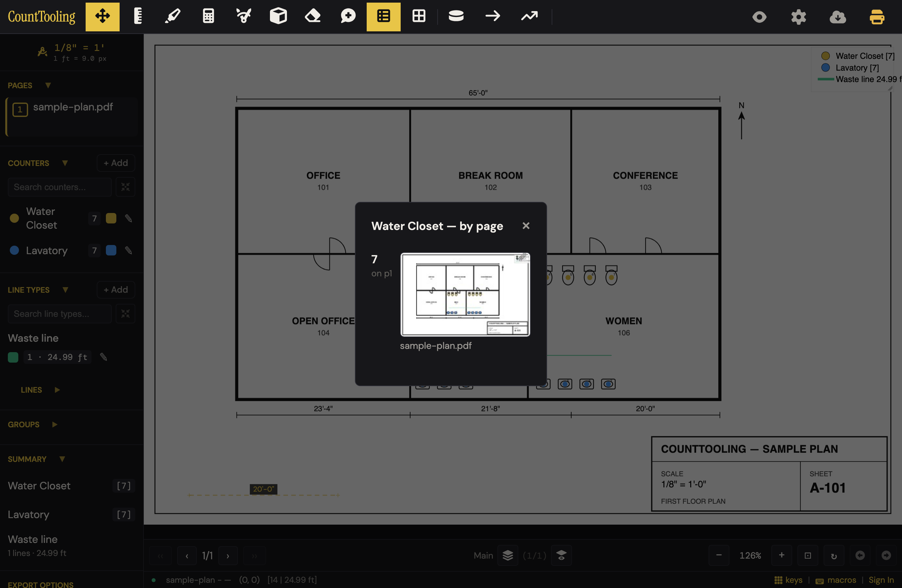Expand the GROUPS section

55,424
